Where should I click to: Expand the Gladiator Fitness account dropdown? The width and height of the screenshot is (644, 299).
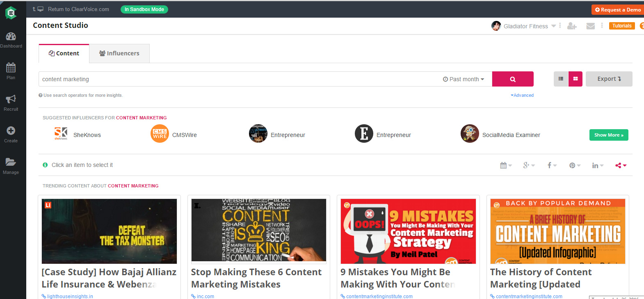(x=554, y=26)
